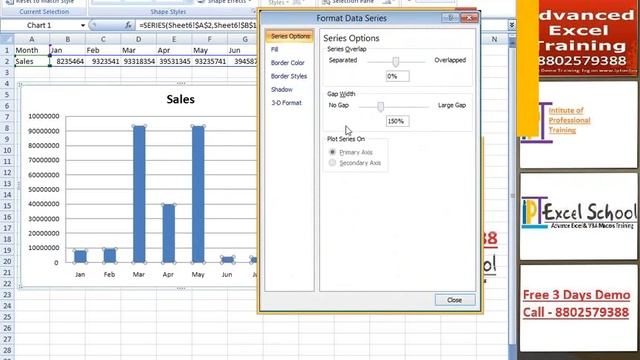Select cell B2 with value 8235464
The image size is (640, 360).
(x=67, y=61)
